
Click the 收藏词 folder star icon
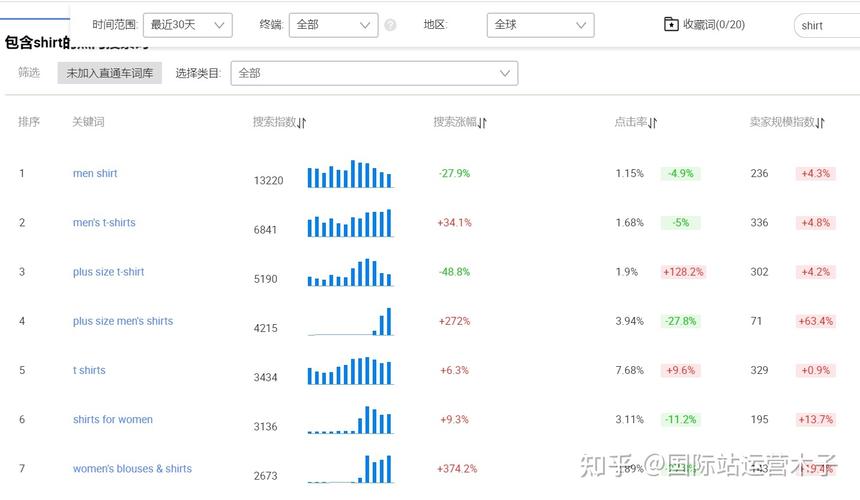coord(671,24)
